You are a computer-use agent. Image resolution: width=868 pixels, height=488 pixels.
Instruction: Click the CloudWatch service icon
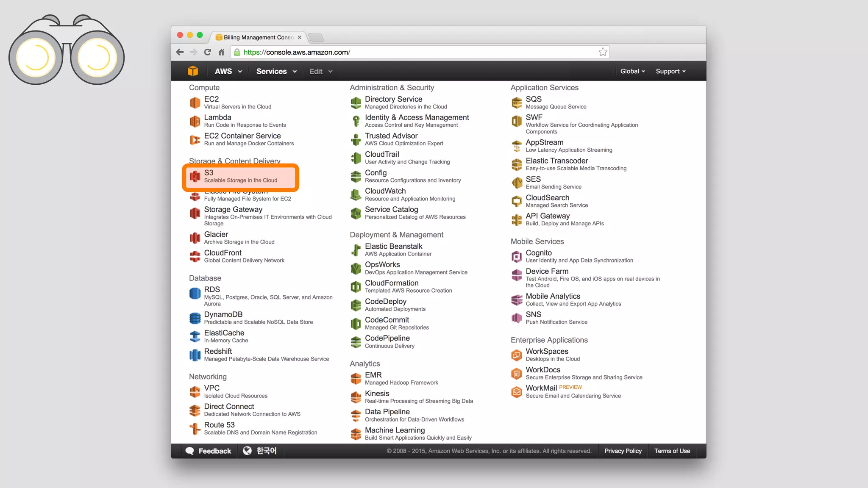(x=356, y=195)
